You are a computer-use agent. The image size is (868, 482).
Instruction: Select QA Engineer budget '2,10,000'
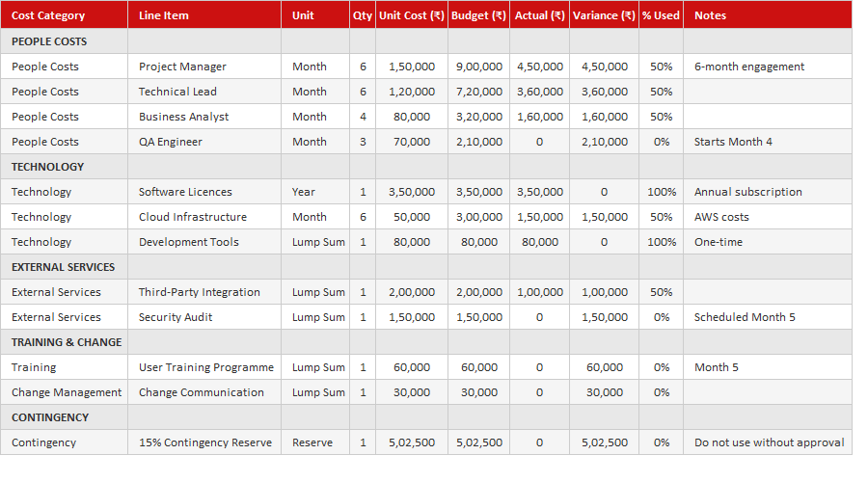479,142
